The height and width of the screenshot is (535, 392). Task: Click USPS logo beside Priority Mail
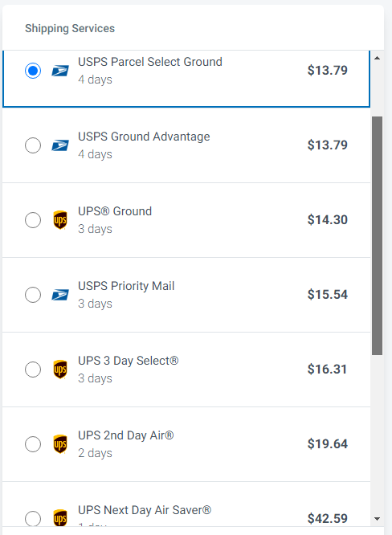click(x=60, y=295)
